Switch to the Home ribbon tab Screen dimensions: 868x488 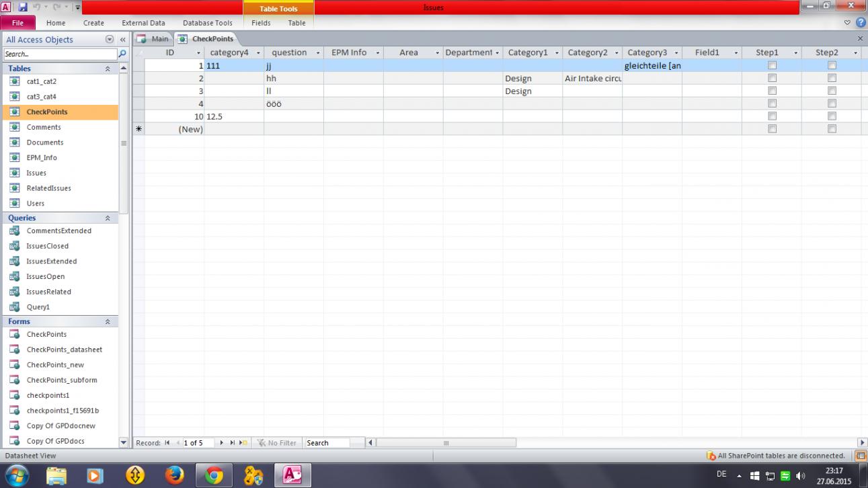tap(56, 23)
